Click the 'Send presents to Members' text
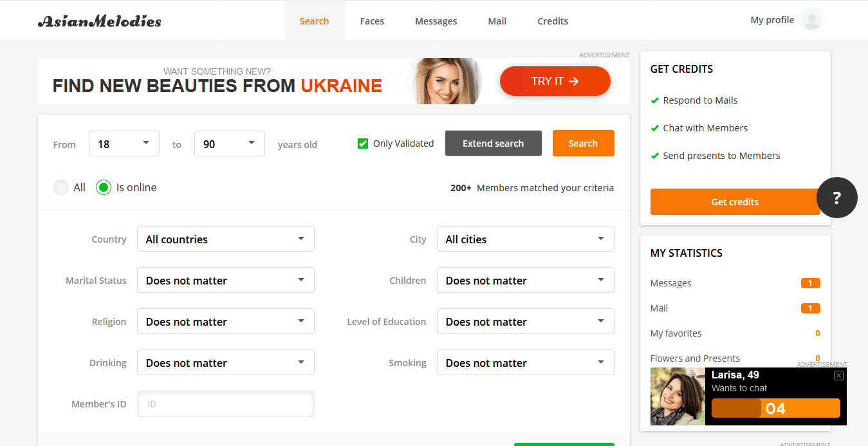 (x=721, y=156)
